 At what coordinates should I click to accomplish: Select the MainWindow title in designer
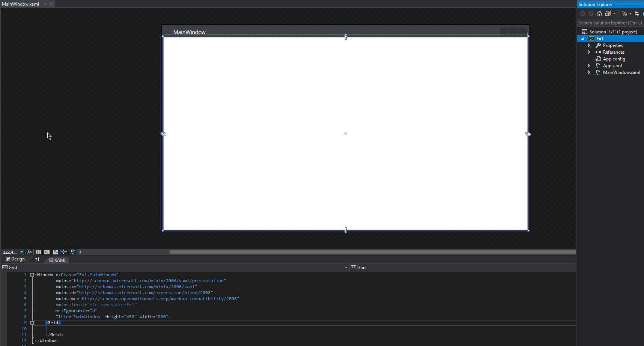[189, 32]
